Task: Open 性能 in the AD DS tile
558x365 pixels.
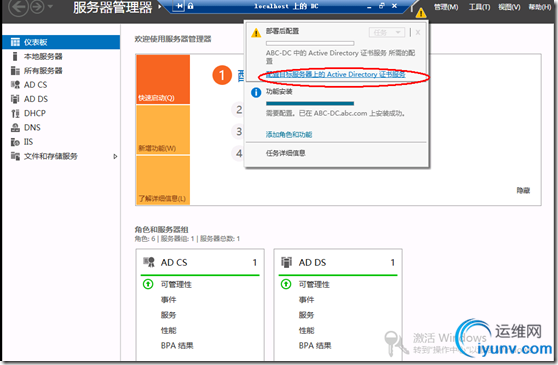Action: [306, 330]
